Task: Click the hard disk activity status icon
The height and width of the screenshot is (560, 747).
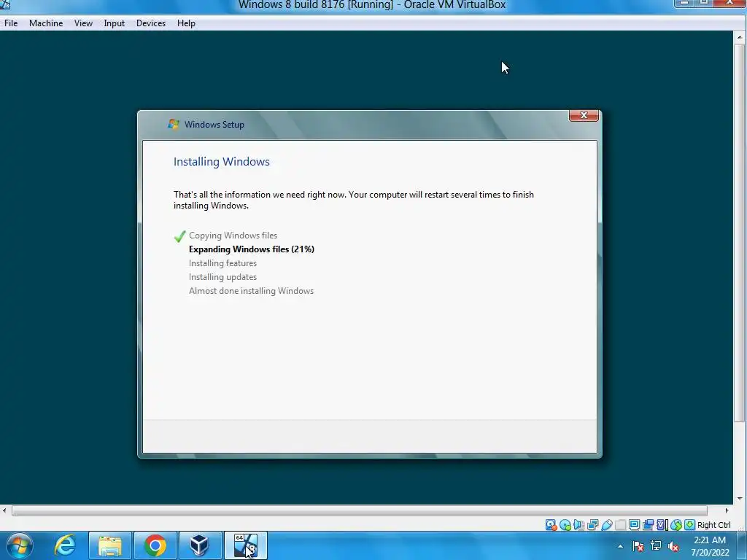Action: [x=551, y=525]
